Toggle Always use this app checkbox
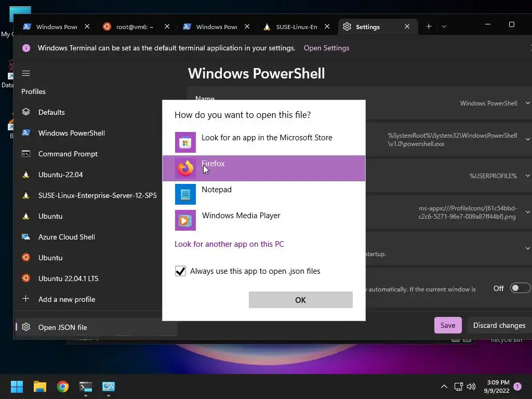The image size is (532, 399). [x=180, y=271]
